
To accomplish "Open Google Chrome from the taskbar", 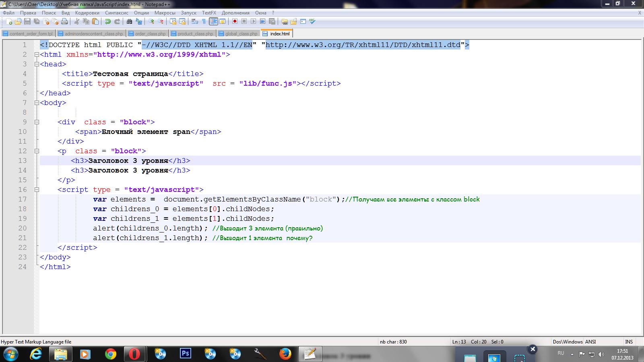I will point(110,354).
